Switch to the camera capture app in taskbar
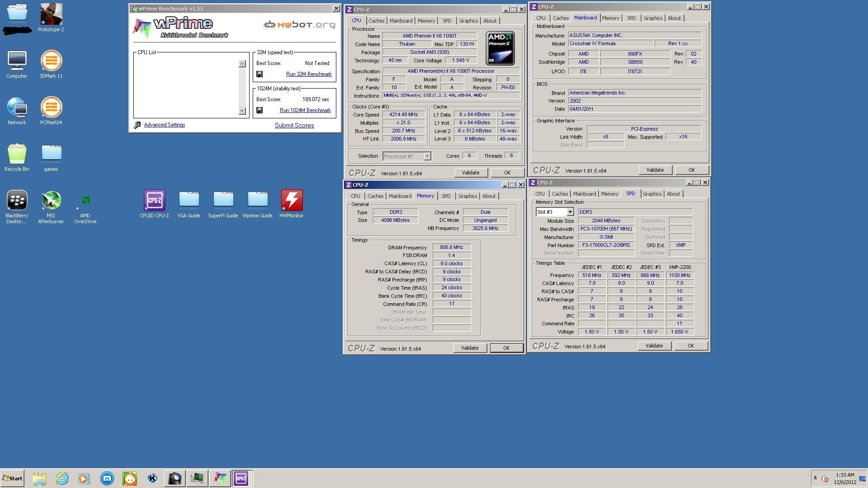The width and height of the screenshot is (868, 488). 175,479
